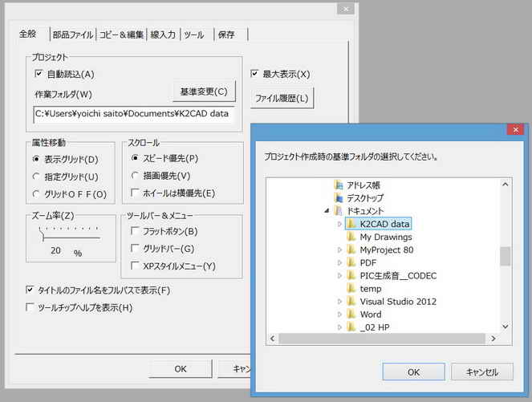This screenshot has height=402, width=532.
Task: Select the アドレス帳 tree item text
Action: [363, 185]
